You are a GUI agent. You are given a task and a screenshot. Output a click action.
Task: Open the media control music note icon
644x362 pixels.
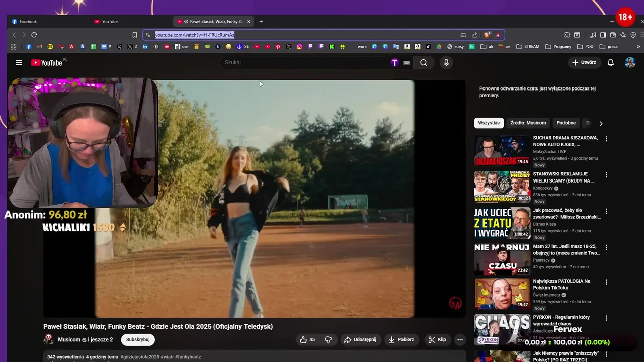click(x=593, y=35)
